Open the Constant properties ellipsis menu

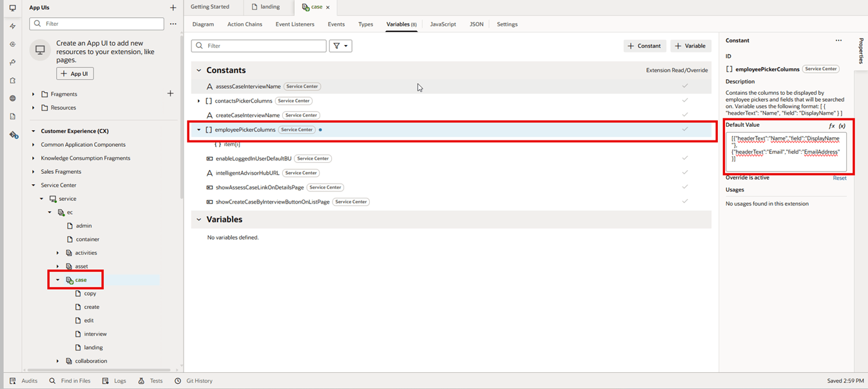[x=838, y=41]
